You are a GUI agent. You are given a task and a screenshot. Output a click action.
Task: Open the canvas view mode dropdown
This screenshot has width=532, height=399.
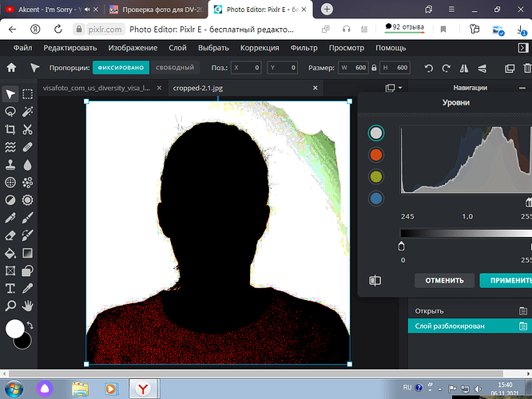(x=394, y=88)
